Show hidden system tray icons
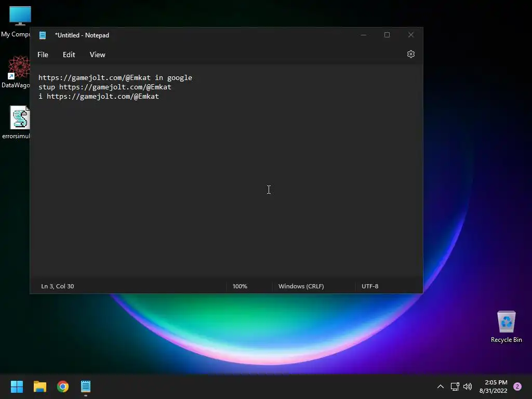532x399 pixels. pyautogui.click(x=441, y=387)
